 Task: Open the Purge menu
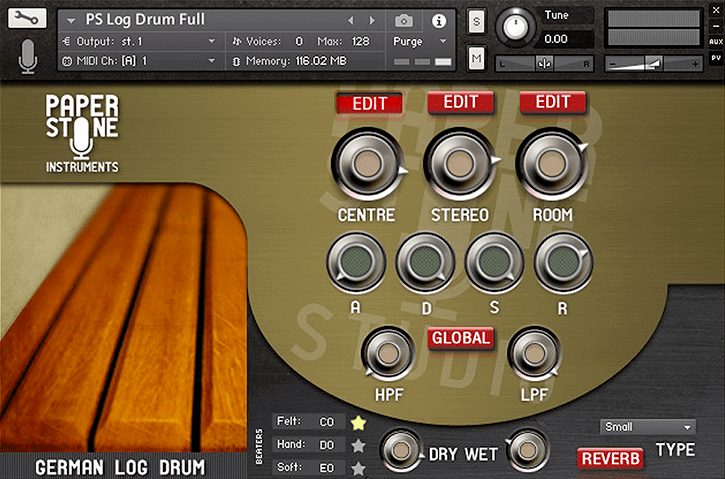pos(420,42)
